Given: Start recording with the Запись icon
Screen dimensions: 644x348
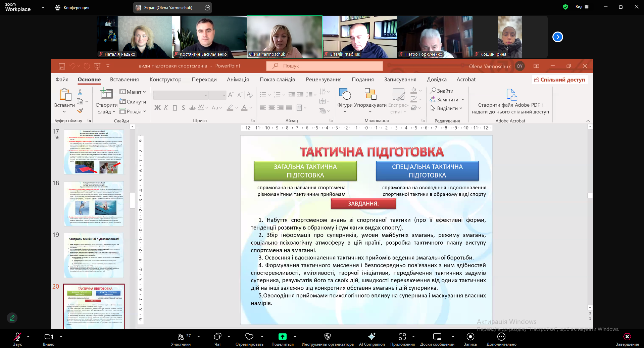Looking at the screenshot, I should click(x=470, y=337).
